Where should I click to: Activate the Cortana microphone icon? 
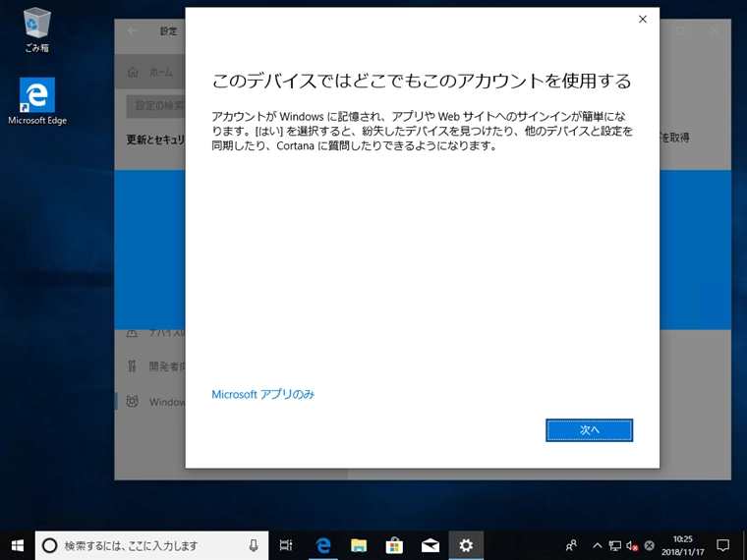(254, 545)
